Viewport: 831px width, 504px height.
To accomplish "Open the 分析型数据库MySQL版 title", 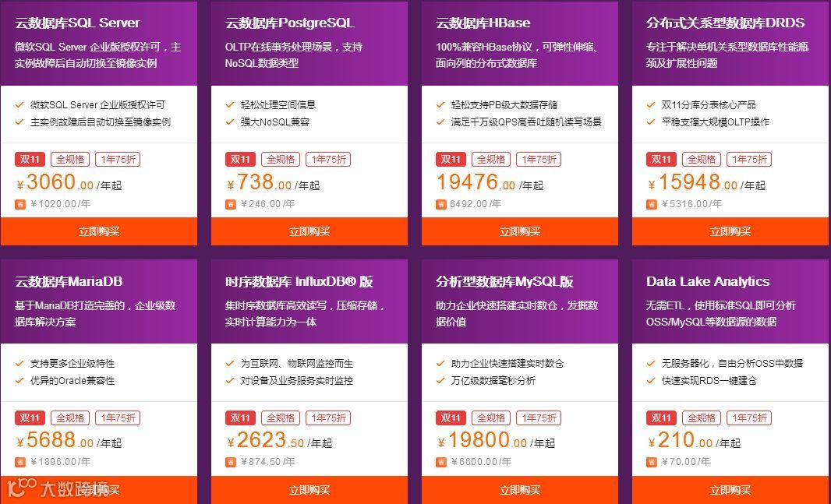I will [504, 281].
